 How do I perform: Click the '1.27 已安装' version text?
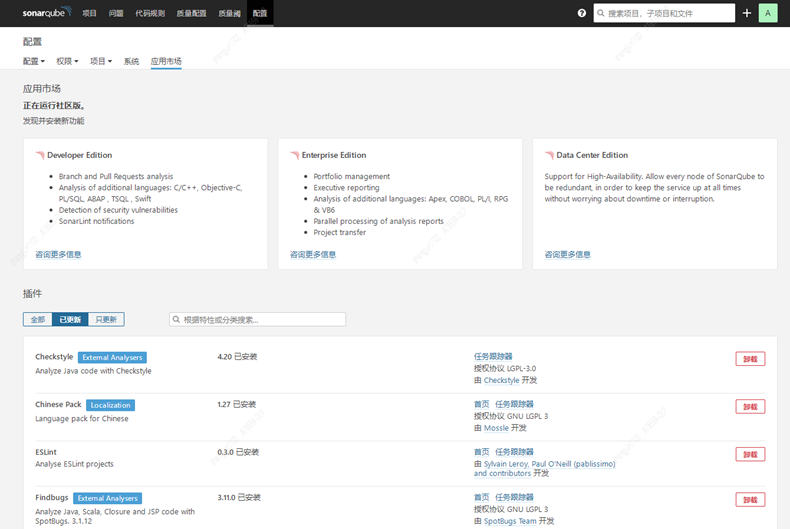[x=236, y=404]
